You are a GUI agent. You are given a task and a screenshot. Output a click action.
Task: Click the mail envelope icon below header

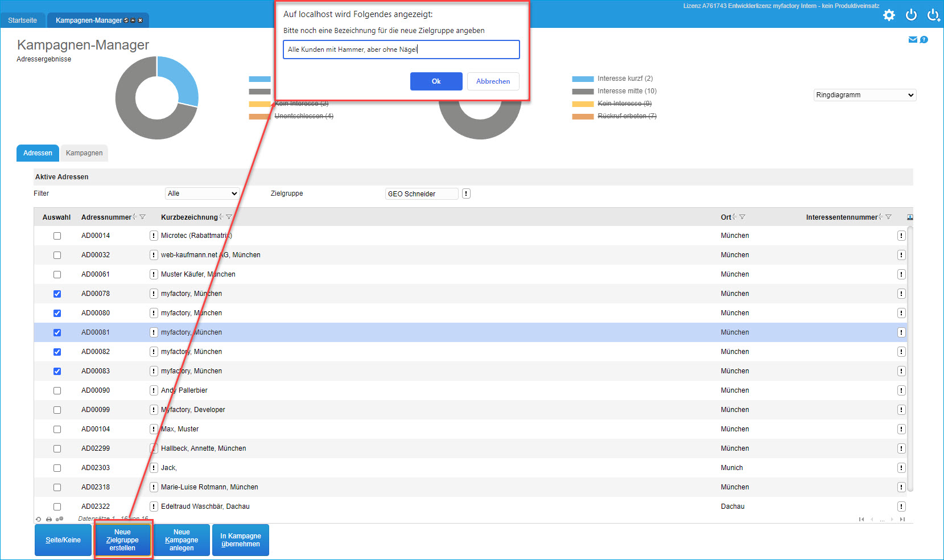913,40
